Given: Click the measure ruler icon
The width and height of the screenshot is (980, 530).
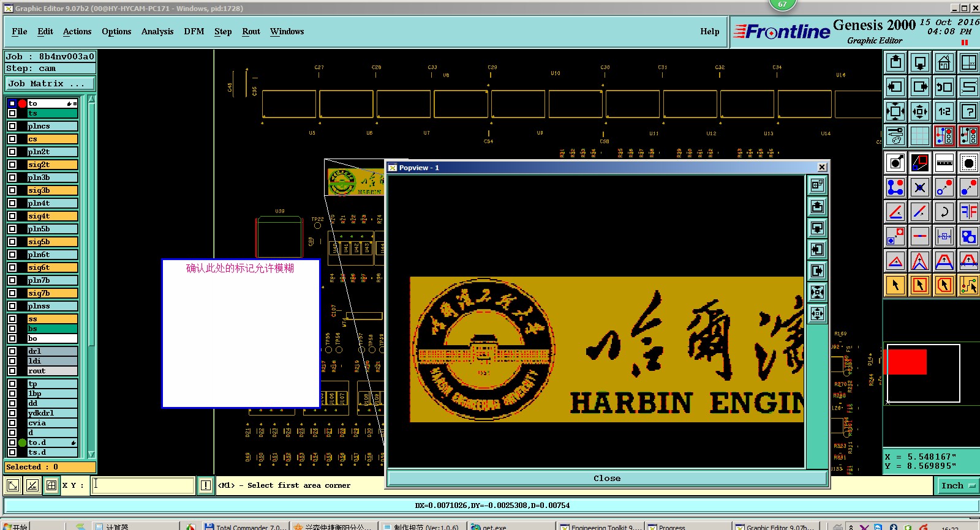Looking at the screenshot, I should (944, 163).
